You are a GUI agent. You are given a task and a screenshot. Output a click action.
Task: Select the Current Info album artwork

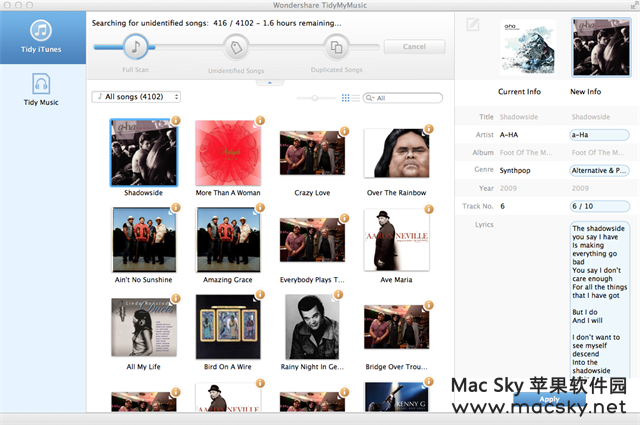(x=528, y=47)
